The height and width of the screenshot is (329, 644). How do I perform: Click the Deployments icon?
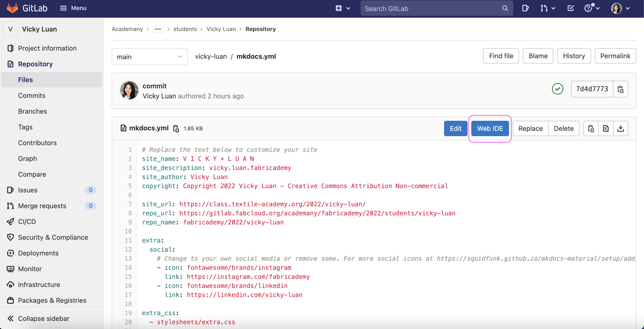click(10, 253)
